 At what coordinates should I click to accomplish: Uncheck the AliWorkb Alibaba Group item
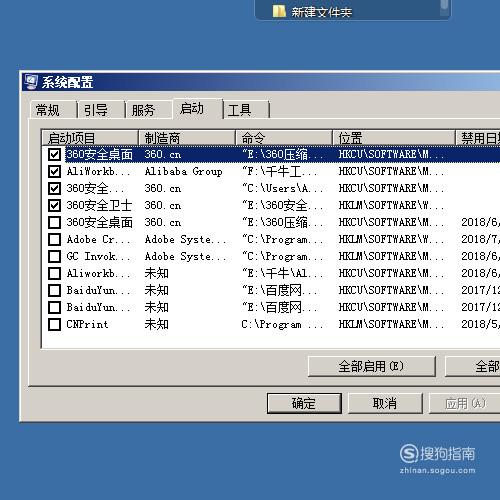point(54,171)
